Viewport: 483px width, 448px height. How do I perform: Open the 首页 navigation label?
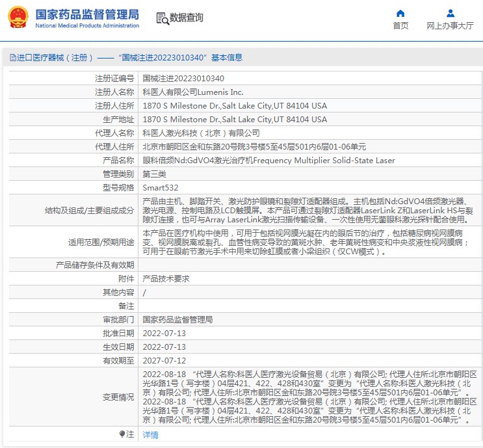400,26
